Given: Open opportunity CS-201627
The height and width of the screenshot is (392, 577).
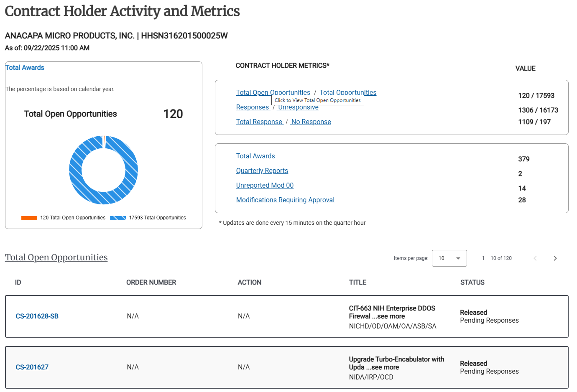Looking at the screenshot, I should pos(32,367).
